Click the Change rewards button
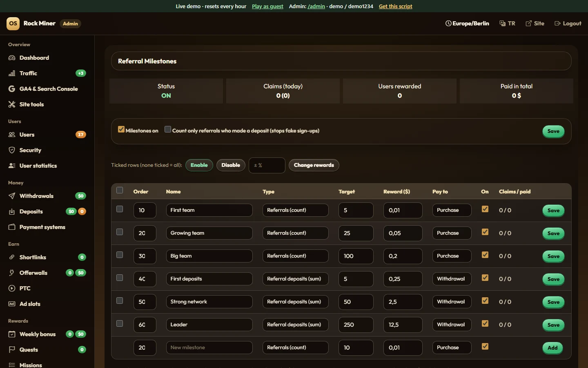 click(314, 165)
